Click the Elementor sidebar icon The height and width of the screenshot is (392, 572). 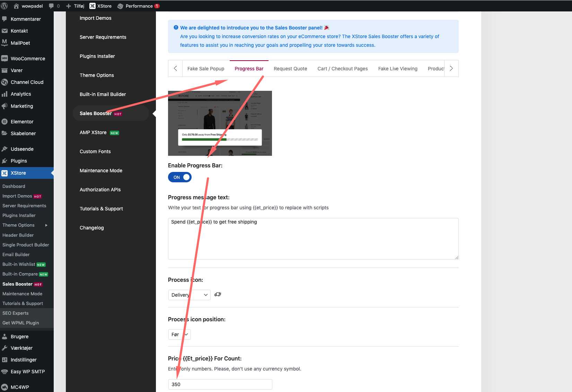[5, 122]
